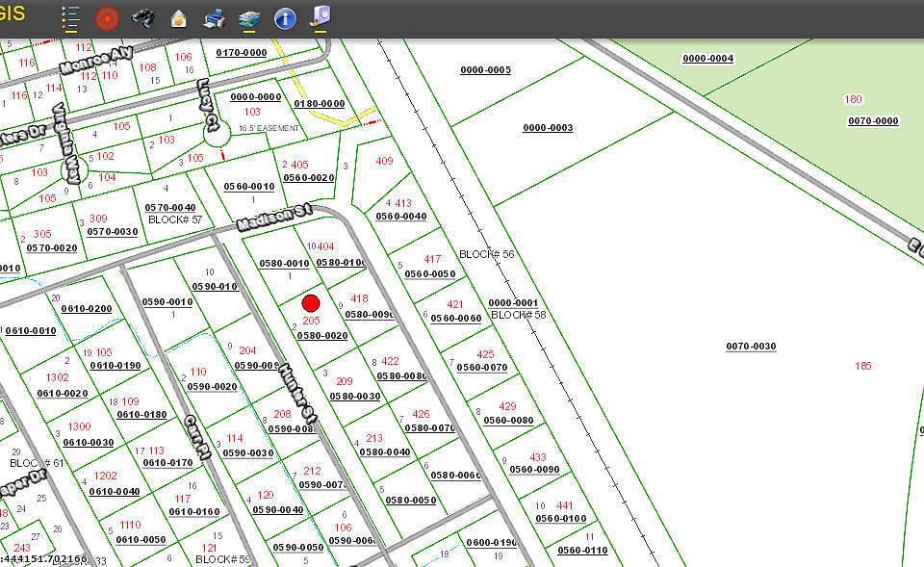The height and width of the screenshot is (567, 924).
Task: Click parcel label 0000-0004
Action: coord(707,59)
